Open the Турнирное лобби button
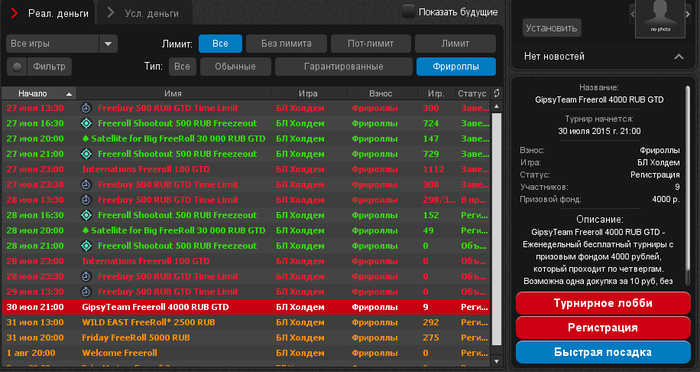Image resolution: width=700 pixels, height=372 pixels. point(603,303)
